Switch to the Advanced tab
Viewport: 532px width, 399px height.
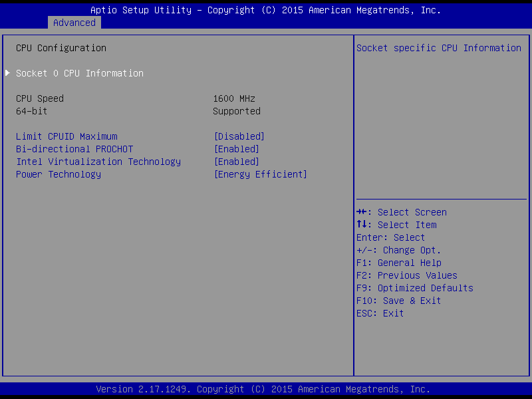(74, 23)
